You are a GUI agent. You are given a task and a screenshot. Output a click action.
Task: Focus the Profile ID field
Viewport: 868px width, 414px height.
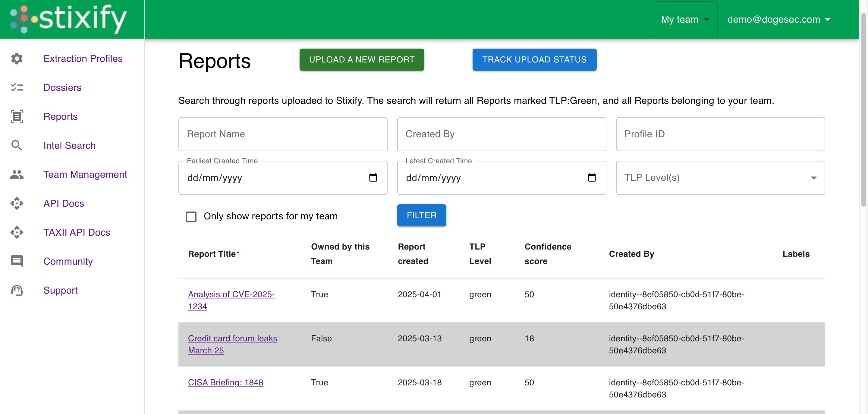click(x=720, y=134)
